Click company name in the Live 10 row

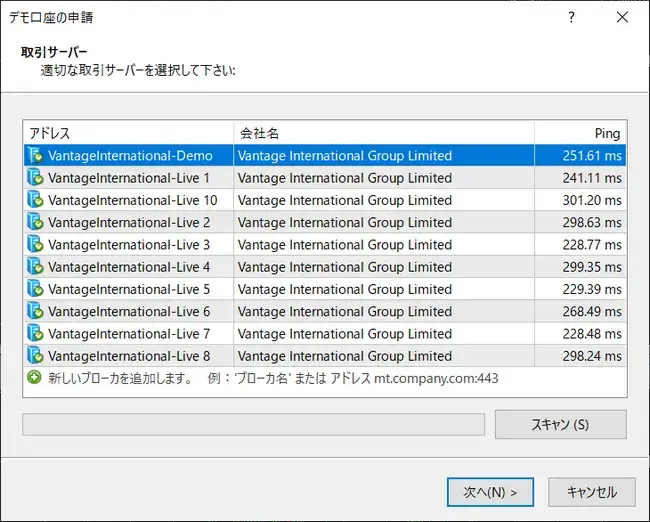click(344, 200)
